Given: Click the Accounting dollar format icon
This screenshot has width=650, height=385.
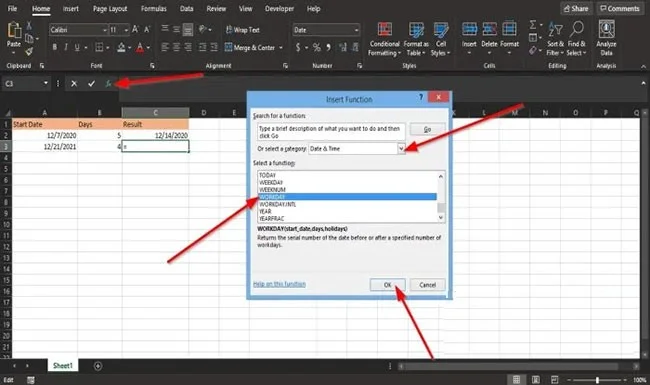Looking at the screenshot, I should (x=298, y=48).
